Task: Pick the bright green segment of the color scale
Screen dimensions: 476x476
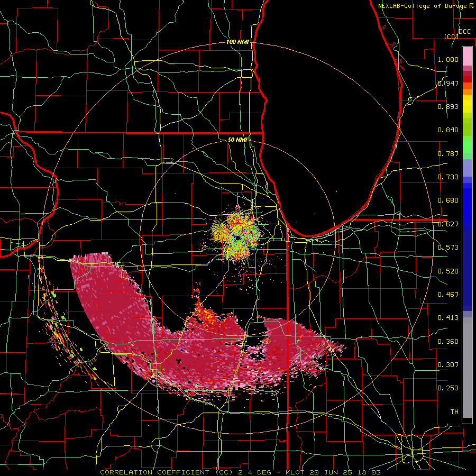Action: 467,144
